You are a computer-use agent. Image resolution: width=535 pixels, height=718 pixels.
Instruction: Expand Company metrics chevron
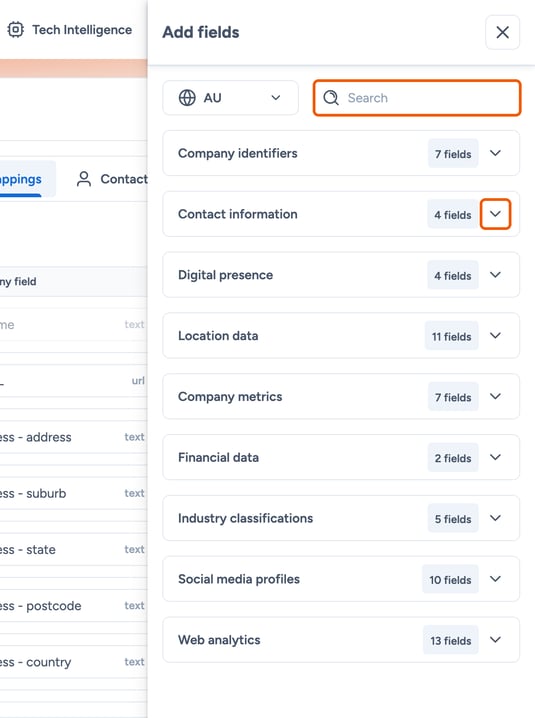pyautogui.click(x=495, y=397)
